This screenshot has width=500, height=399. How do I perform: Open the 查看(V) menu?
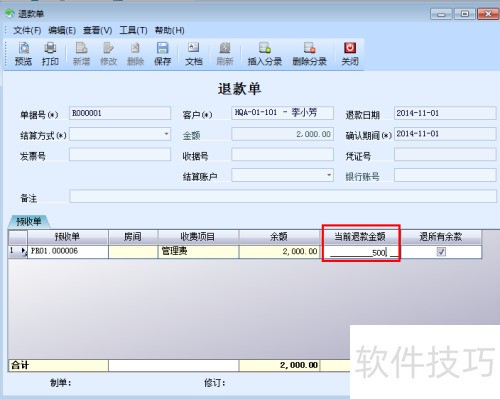[97, 31]
